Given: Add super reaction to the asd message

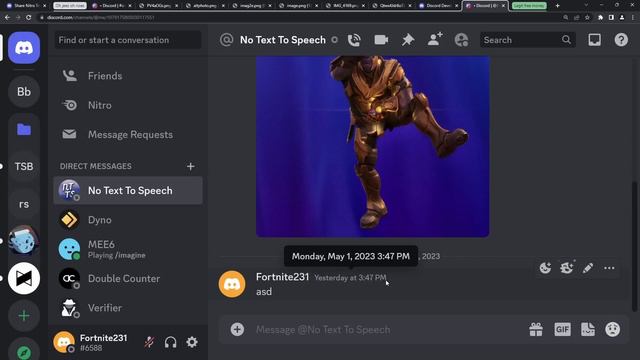Looking at the screenshot, I should [x=567, y=268].
